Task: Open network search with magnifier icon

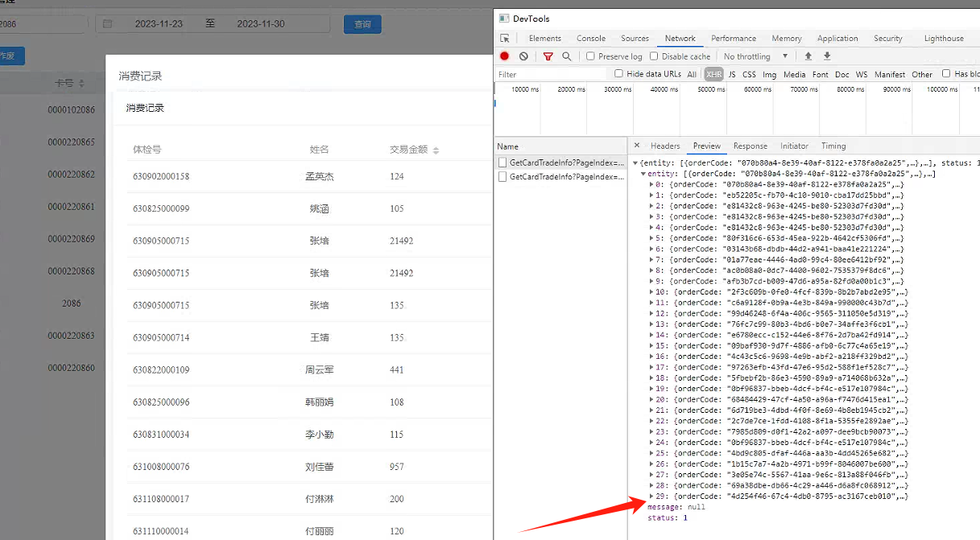Action: [x=567, y=56]
